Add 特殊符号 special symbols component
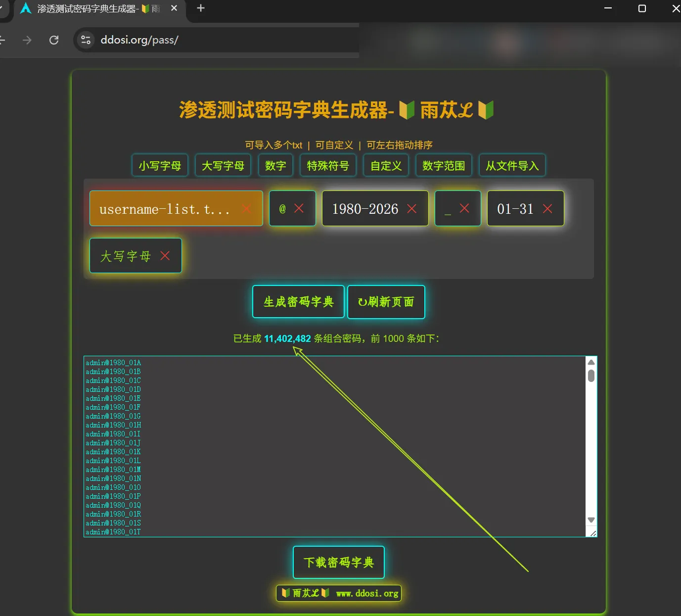The image size is (681, 616). point(328,166)
